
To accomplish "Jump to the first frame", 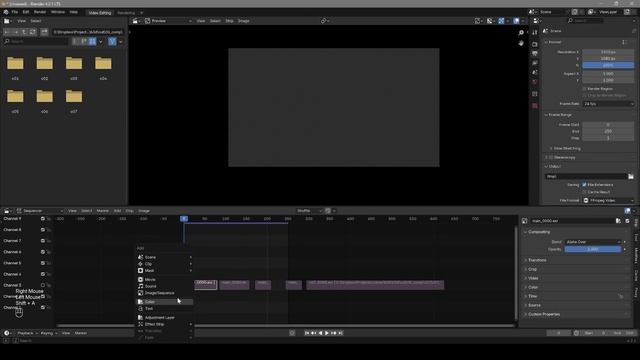I will [307, 333].
